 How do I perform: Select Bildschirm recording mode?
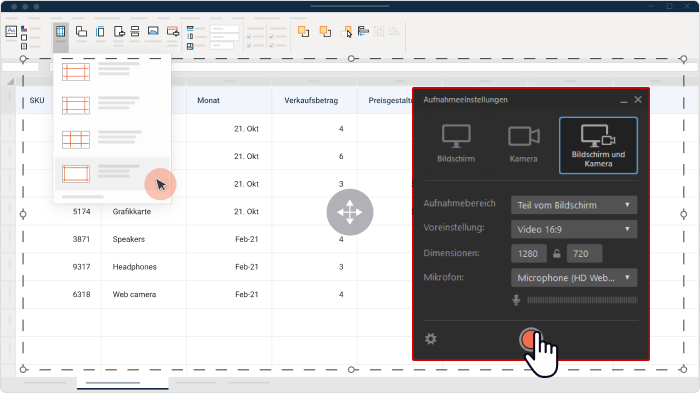pyautogui.click(x=456, y=144)
